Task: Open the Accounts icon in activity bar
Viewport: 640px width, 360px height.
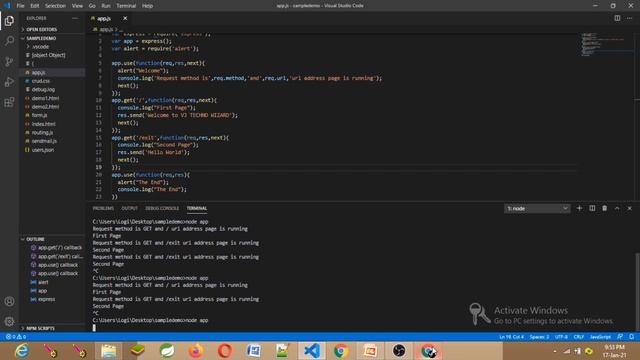Action: (9, 302)
